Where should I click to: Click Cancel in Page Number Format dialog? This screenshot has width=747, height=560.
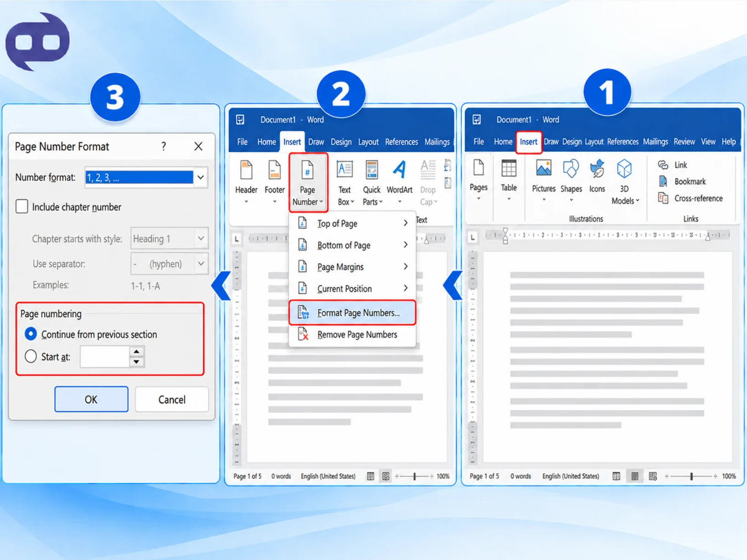[x=172, y=399]
